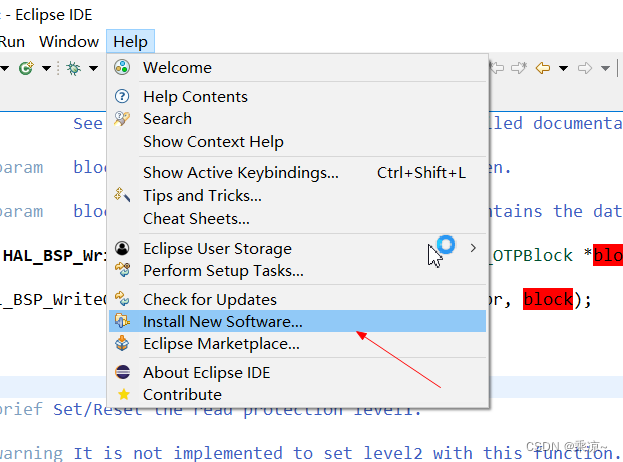The width and height of the screenshot is (623, 462).
Task: Click the Ctrl+Shift+L shortcut label
Action: pos(421,173)
